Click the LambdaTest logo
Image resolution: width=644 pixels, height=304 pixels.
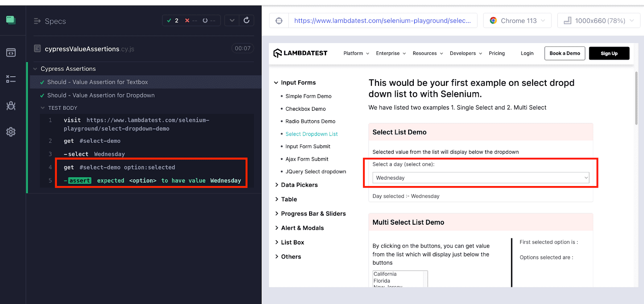300,53
